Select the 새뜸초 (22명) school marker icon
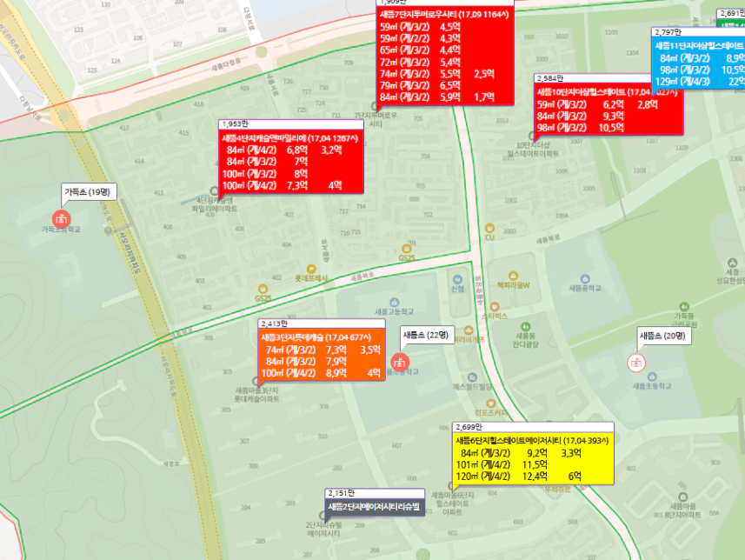The height and width of the screenshot is (560, 745). click(x=400, y=362)
